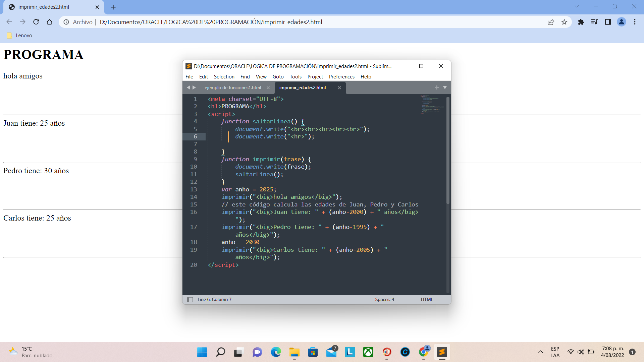Open Chrome profile avatar
Viewport: 644px width, 362px height.
622,22
